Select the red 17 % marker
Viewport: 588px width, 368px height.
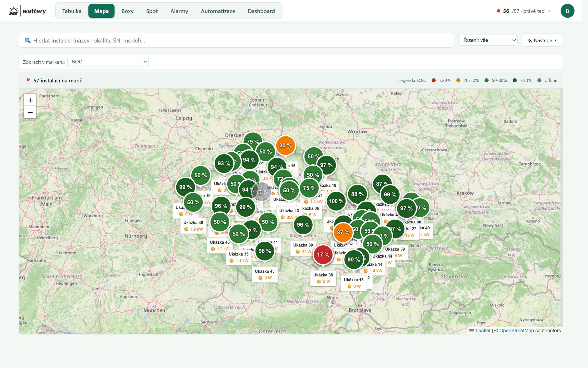tap(323, 255)
